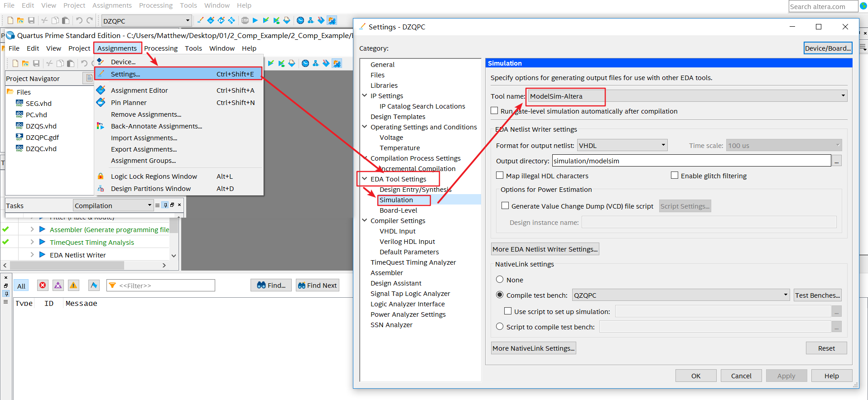The image size is (868, 400).
Task: Click the Project Navigator list-view icon
Action: coord(89,78)
